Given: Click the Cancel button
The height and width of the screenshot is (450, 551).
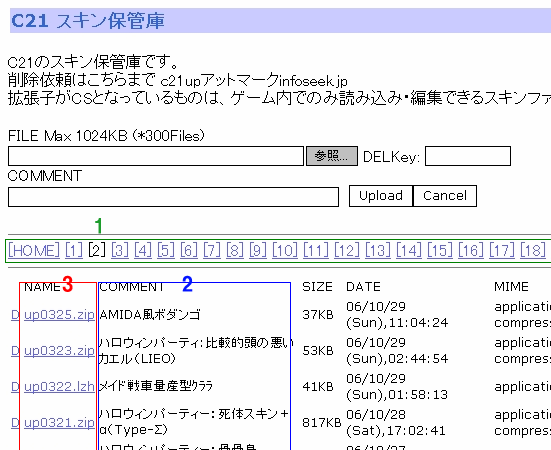Looking at the screenshot, I should [445, 196].
